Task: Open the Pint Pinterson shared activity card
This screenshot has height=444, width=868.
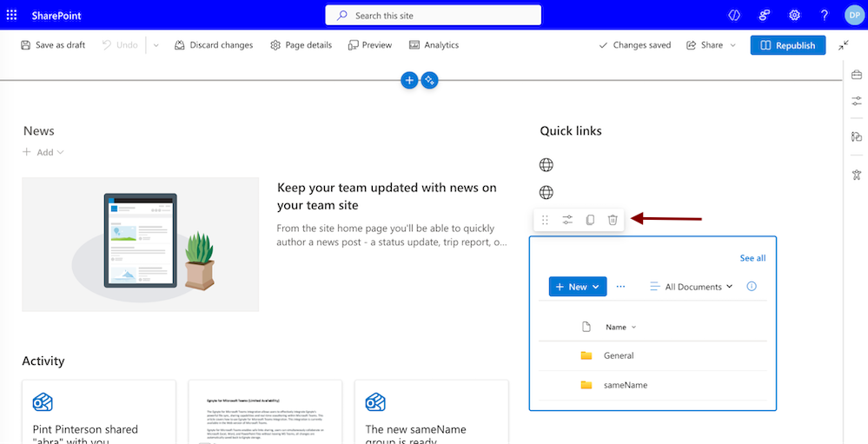Action: (x=99, y=412)
